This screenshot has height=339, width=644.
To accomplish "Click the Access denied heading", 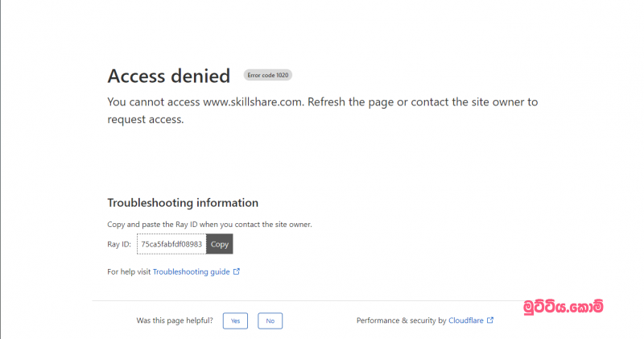I will tap(168, 76).
